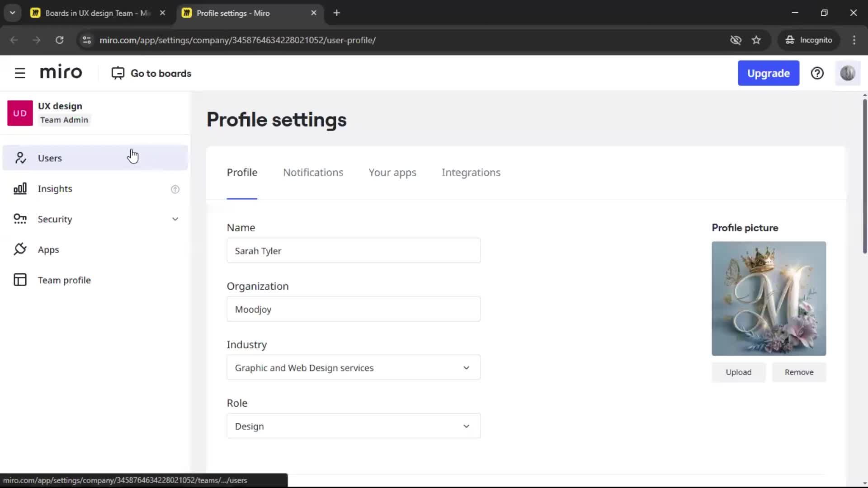Click the Team profile layout icon
The width and height of the screenshot is (868, 488).
point(20,280)
